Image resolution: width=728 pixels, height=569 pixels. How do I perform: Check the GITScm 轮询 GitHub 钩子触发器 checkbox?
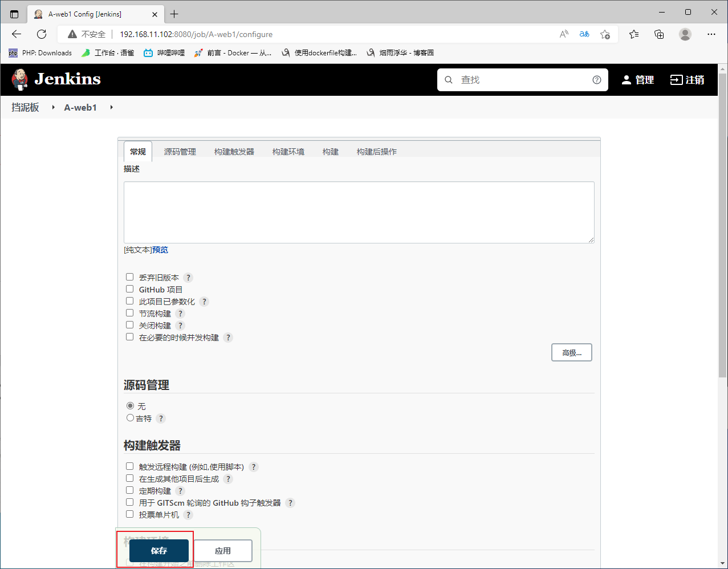[x=130, y=502]
